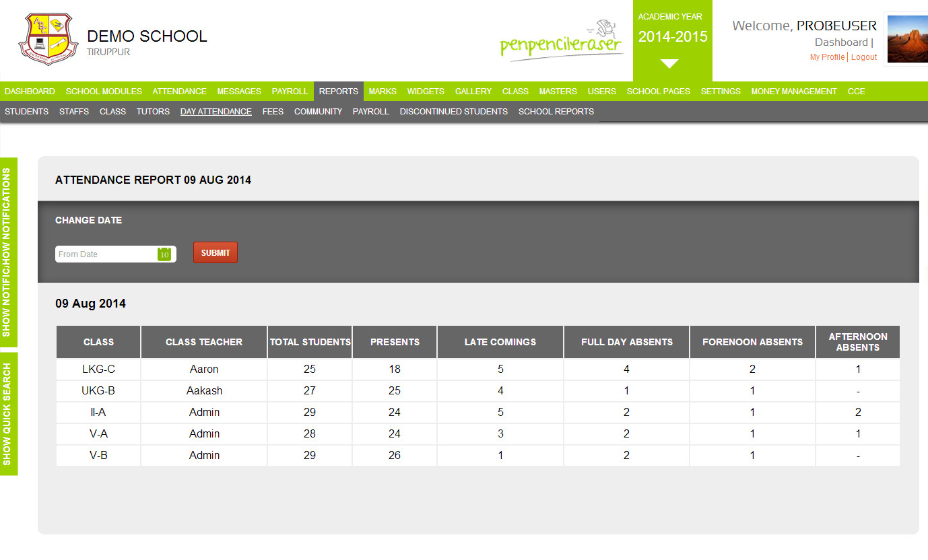Expand the Academic Year dropdown arrow
Image resolution: width=928 pixels, height=560 pixels.
pyautogui.click(x=669, y=64)
